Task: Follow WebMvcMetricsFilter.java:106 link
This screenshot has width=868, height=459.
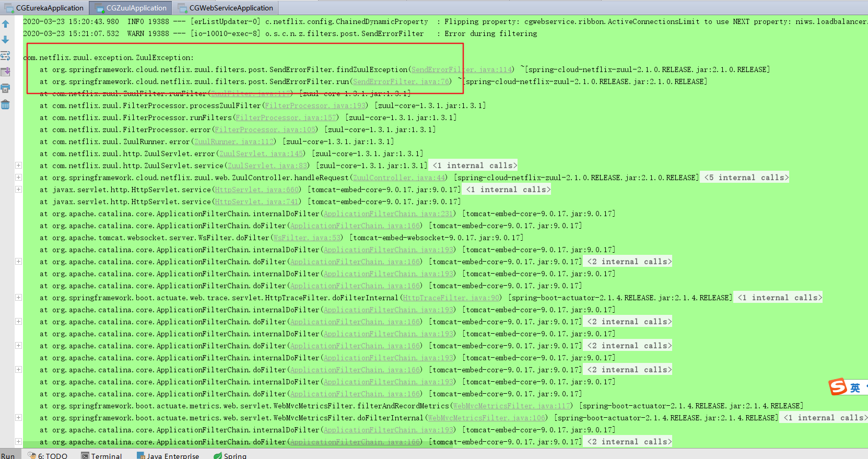Action: (x=487, y=418)
